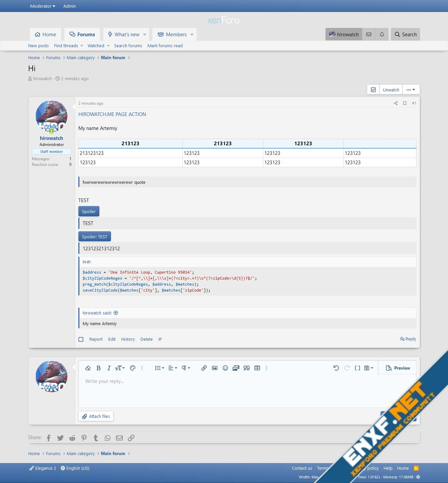The height and width of the screenshot is (483, 448).
Task: Open the text color picker palette
Action: [133, 368]
